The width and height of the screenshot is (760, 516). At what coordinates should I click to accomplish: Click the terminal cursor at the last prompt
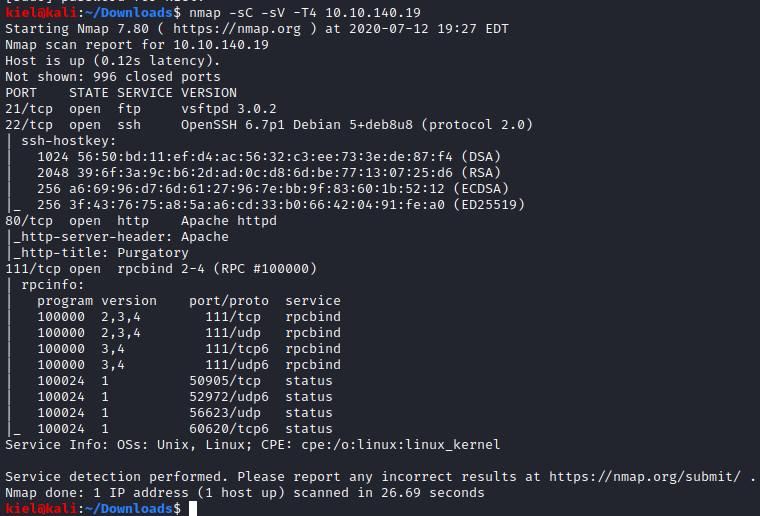tap(195, 509)
